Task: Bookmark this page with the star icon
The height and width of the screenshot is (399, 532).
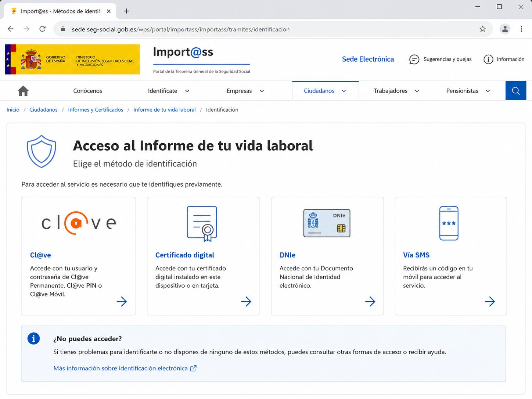Action: 483,29
